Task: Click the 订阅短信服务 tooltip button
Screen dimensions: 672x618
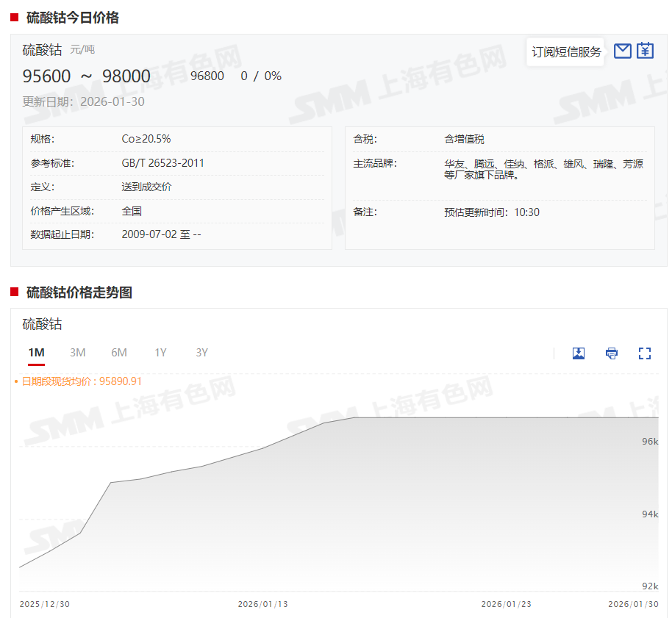Action: point(566,52)
